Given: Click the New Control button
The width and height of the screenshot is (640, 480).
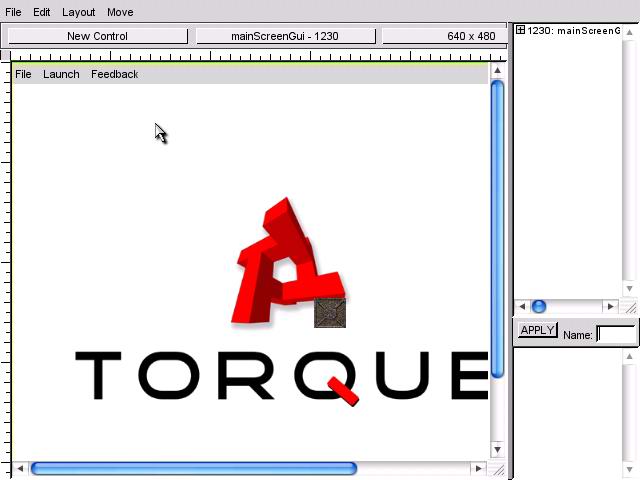Looking at the screenshot, I should coord(98,36).
